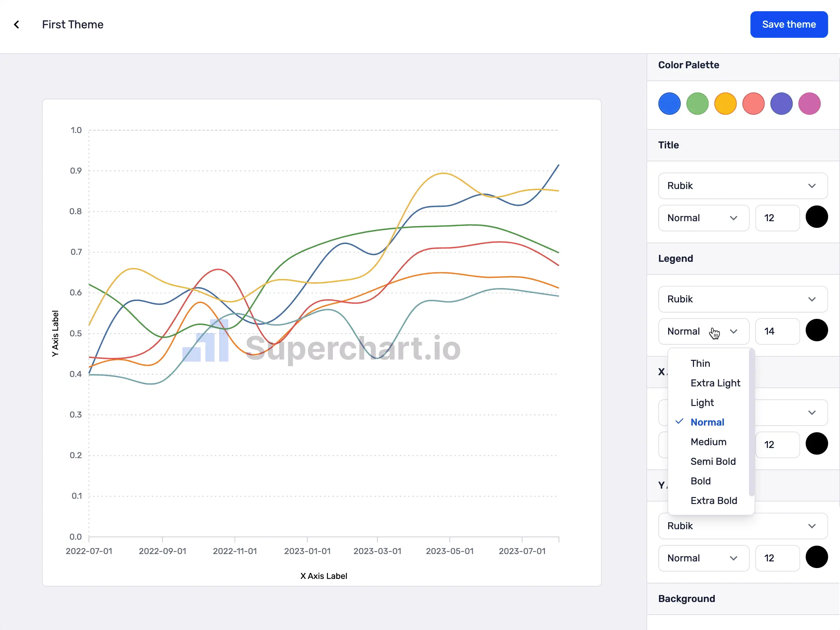Screen dimensions: 840x630
Task: Click the Title size input showing 12
Action: click(777, 218)
